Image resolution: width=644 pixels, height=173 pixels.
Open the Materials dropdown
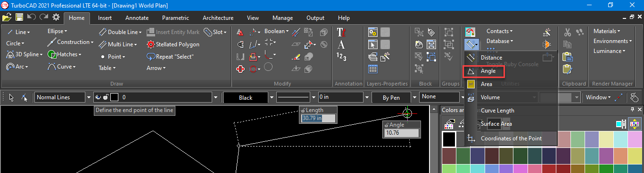pos(607,31)
